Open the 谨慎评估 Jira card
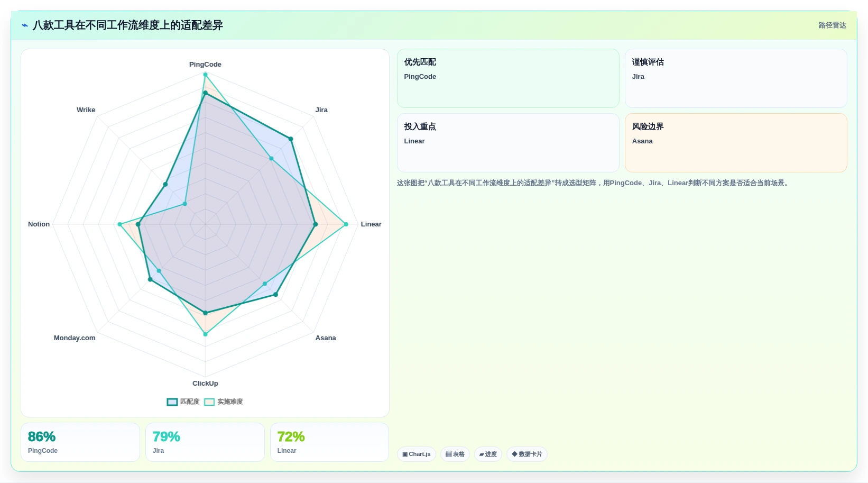The height and width of the screenshot is (483, 868). click(736, 78)
